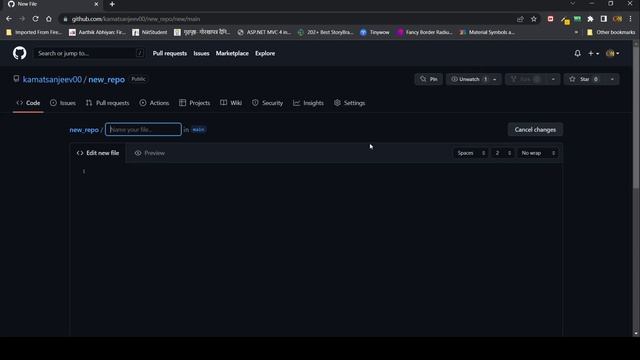Viewport: 640px width, 360px height.
Task: Cancel changes to the new file
Action: [535, 130]
